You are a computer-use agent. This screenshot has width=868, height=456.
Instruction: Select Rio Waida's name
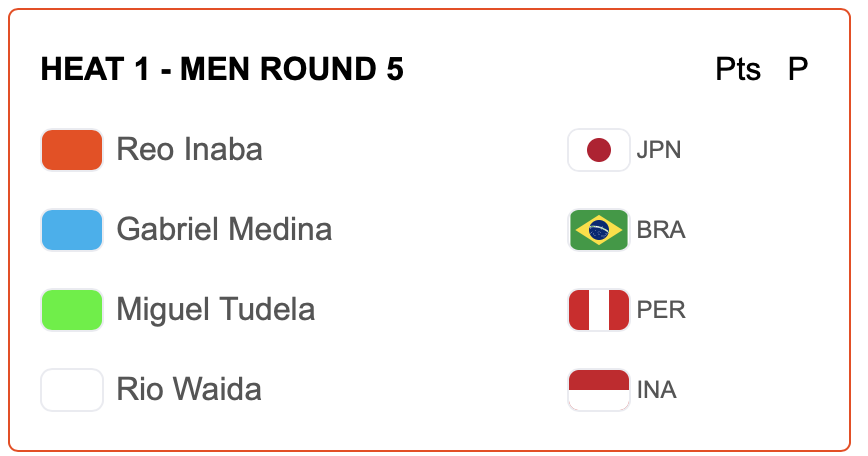189,390
